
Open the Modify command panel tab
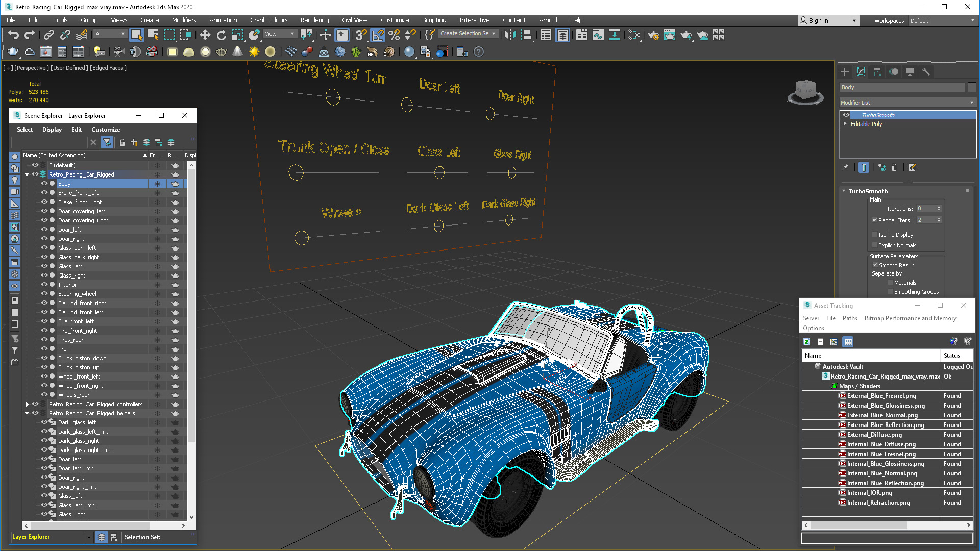(x=861, y=72)
